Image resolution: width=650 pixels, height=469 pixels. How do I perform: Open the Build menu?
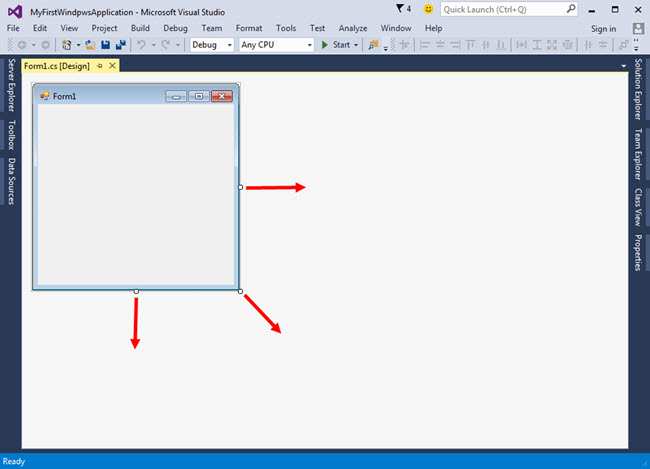140,28
